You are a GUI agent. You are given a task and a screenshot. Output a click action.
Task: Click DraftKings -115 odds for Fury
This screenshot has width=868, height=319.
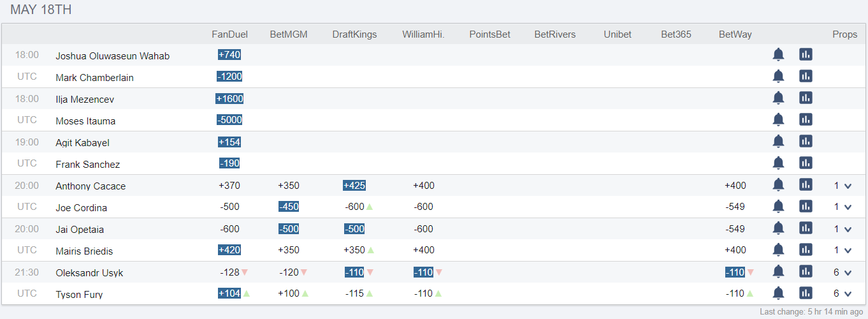354,294
